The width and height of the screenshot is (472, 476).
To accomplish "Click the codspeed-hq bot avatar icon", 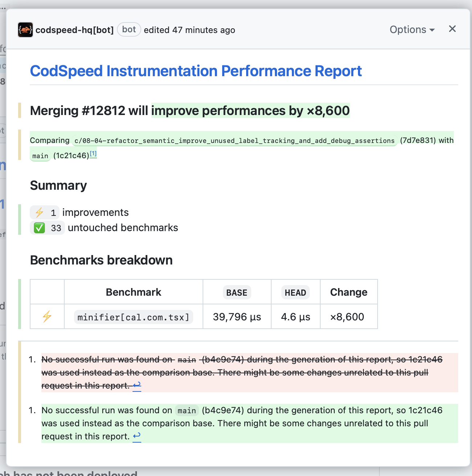I will [25, 30].
